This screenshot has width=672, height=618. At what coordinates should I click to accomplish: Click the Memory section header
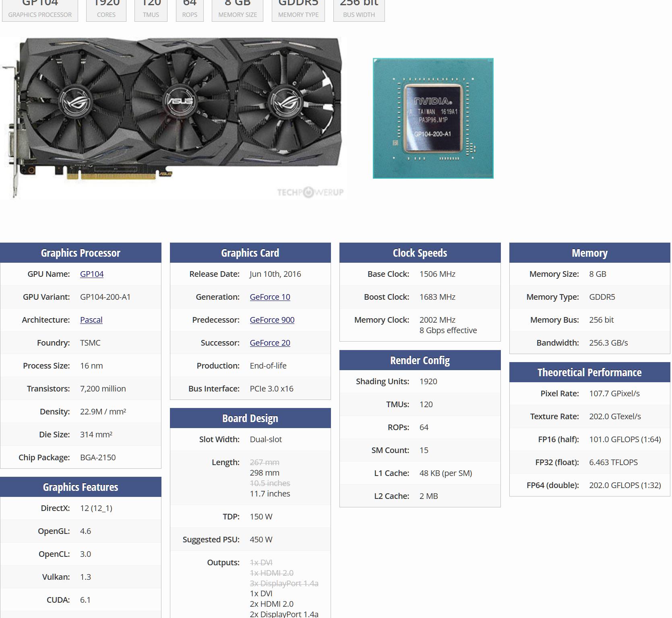(590, 253)
